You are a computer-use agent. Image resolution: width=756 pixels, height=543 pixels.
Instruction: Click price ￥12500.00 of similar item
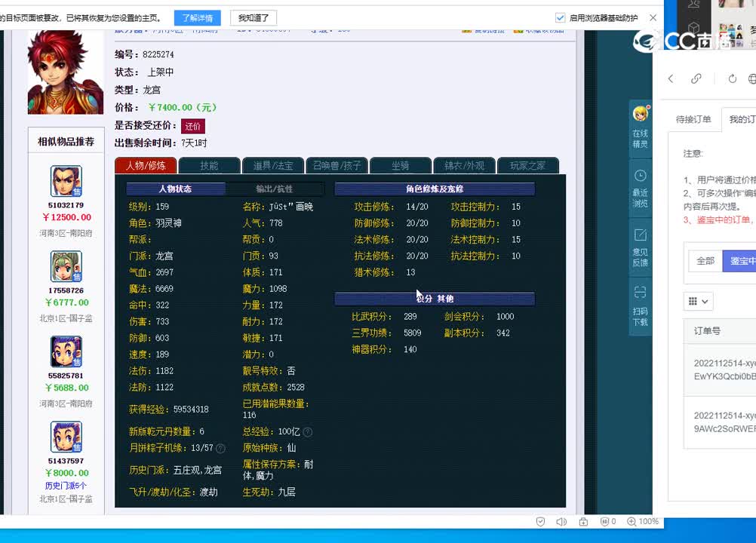[66, 217]
